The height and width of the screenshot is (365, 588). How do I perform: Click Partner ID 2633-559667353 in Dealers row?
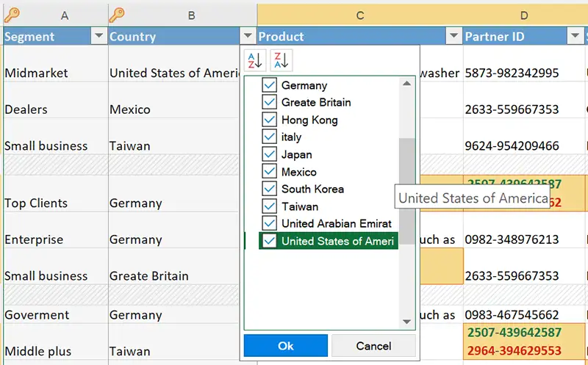[524, 100]
